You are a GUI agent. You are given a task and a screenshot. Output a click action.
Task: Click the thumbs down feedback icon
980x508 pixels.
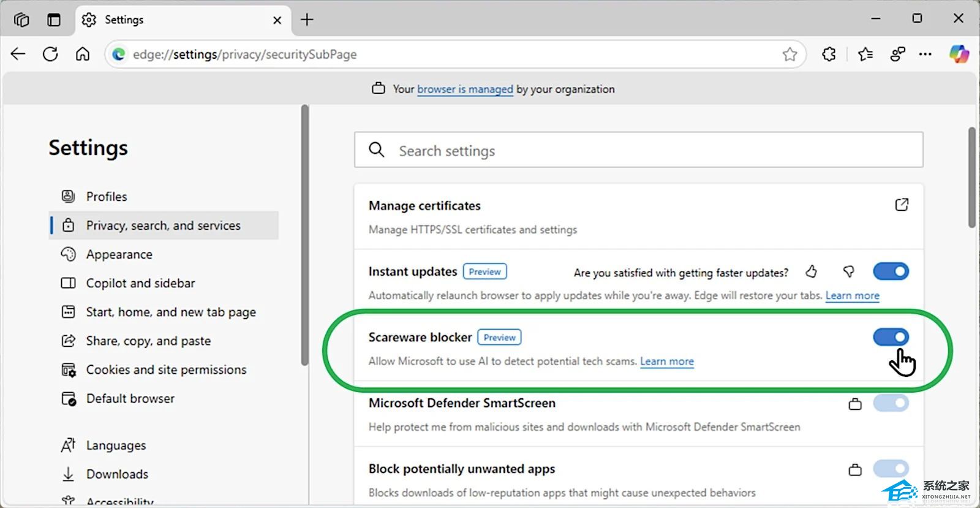point(848,271)
